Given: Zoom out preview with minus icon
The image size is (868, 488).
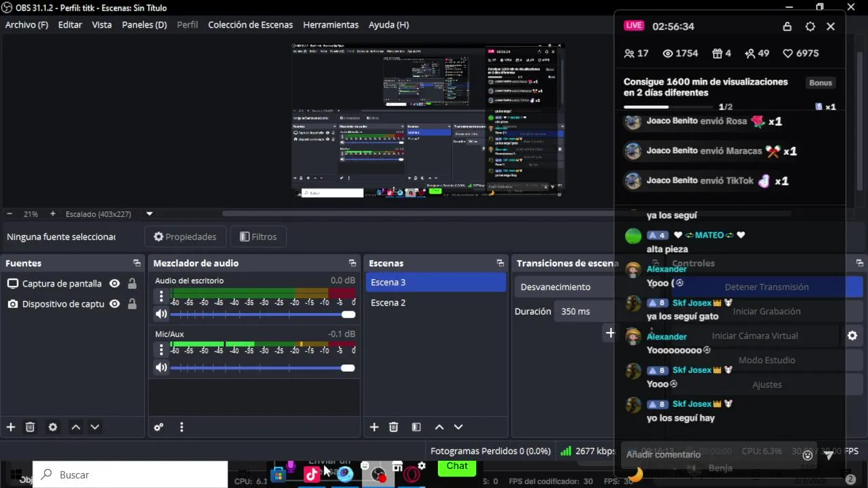Looking at the screenshot, I should coord(9,213).
